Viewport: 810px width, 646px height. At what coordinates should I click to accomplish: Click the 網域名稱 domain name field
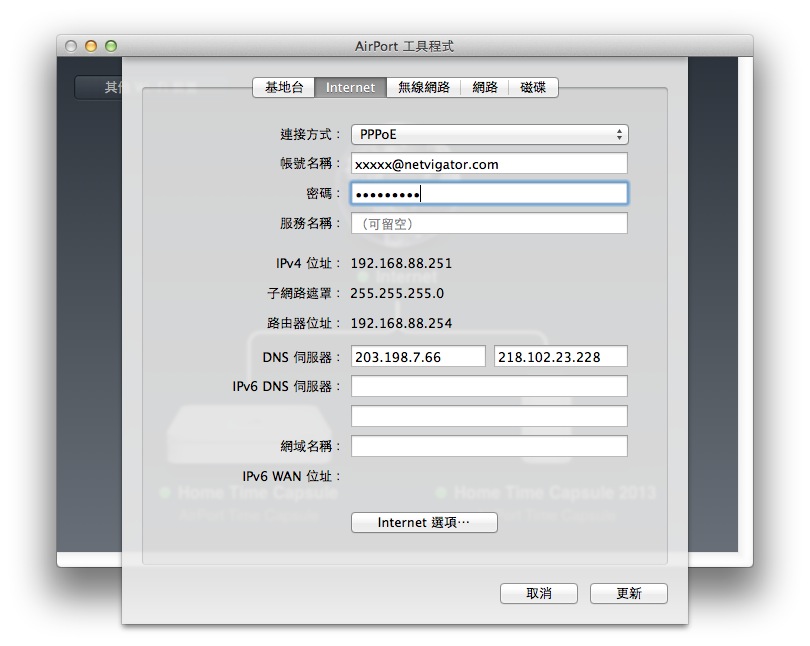point(489,446)
